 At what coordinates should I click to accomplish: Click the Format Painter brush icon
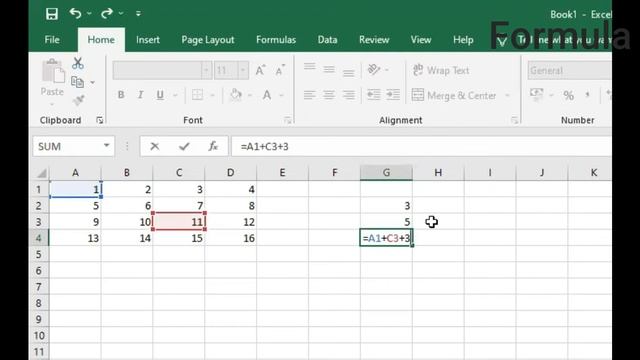[78, 100]
